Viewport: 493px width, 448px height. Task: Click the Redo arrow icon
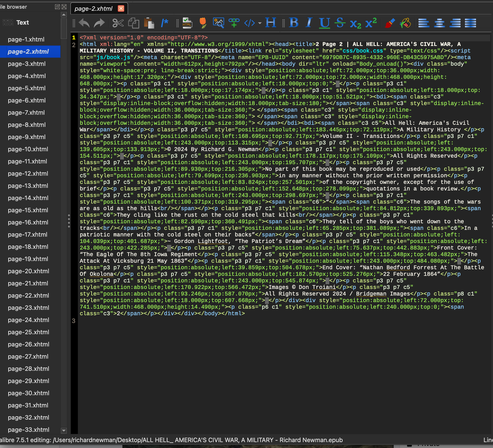[x=99, y=23]
